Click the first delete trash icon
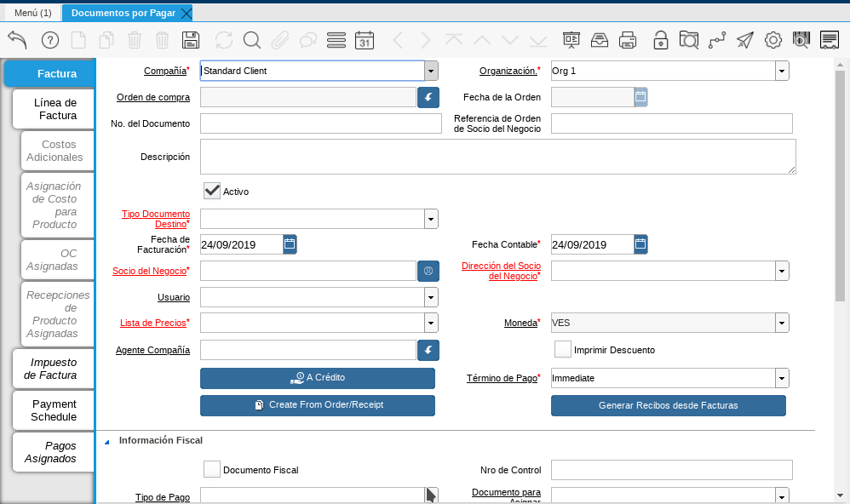The width and height of the screenshot is (850, 504). 135,40
